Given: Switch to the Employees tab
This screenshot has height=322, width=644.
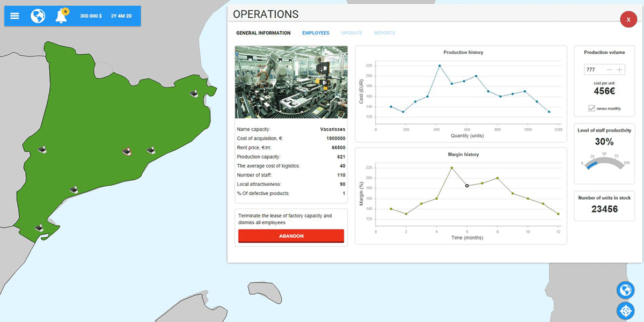Looking at the screenshot, I should pos(316,33).
